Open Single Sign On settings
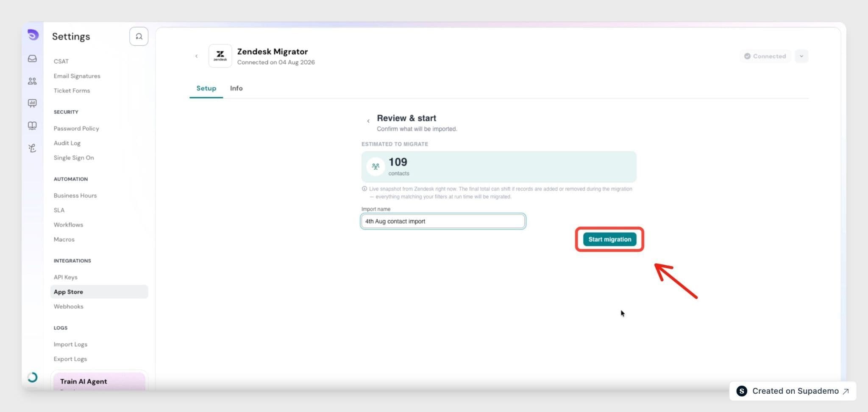Image resolution: width=868 pixels, height=412 pixels. pos(74,157)
